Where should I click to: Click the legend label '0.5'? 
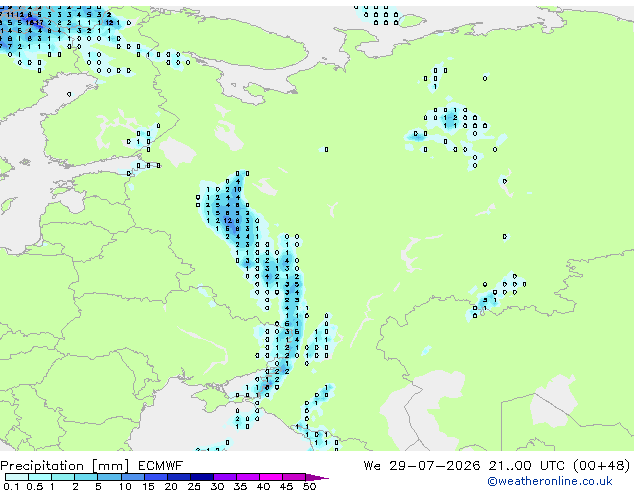[35, 486]
